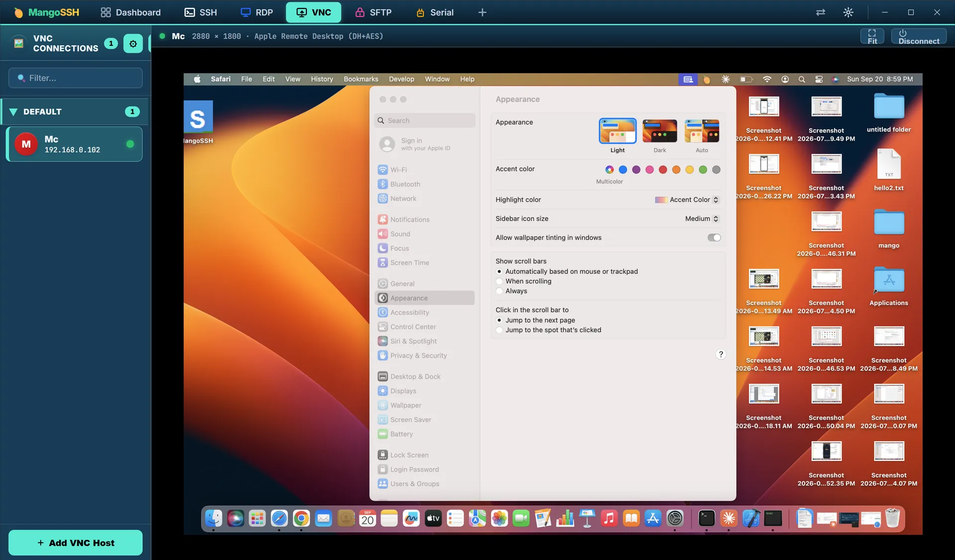Choose the blue accent color
955x560 pixels.
623,170
